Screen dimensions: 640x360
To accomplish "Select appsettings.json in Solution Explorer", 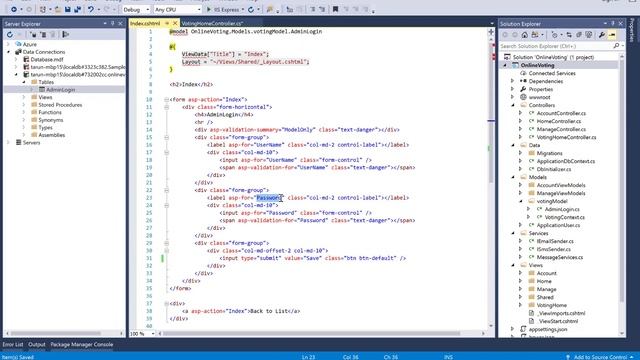I will click(x=548, y=329).
